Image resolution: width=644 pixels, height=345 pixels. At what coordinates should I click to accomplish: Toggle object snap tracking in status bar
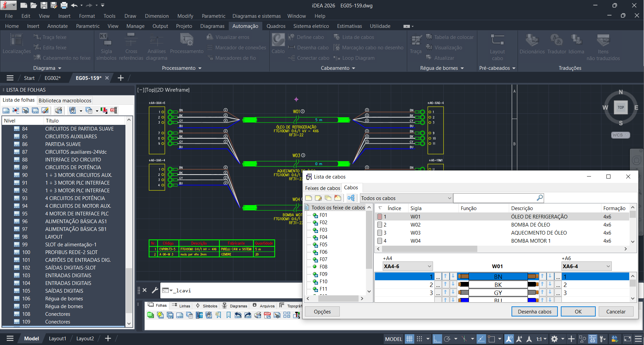481,339
